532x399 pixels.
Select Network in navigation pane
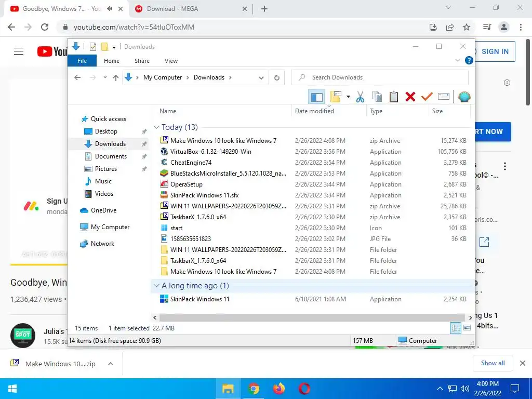pos(102,244)
